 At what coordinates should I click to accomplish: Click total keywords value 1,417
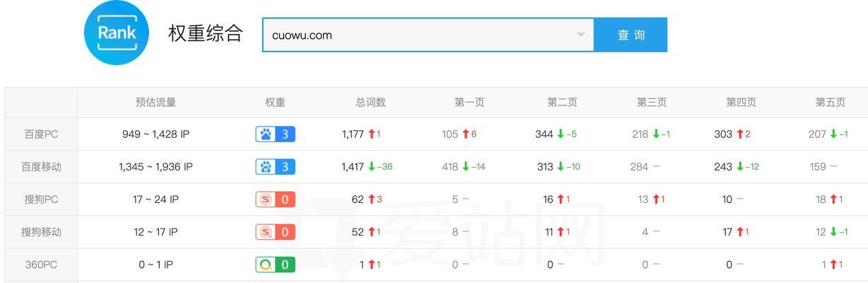pyautogui.click(x=353, y=167)
